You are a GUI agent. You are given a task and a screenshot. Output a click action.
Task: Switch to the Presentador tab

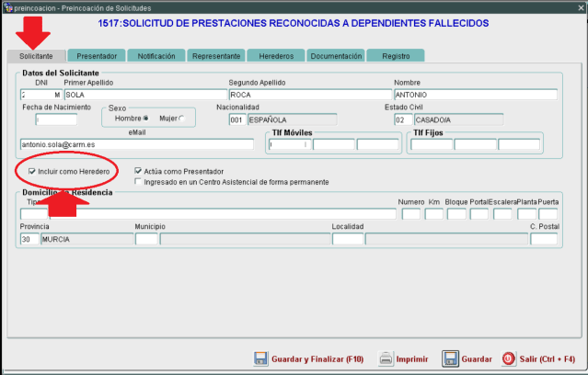(x=97, y=56)
